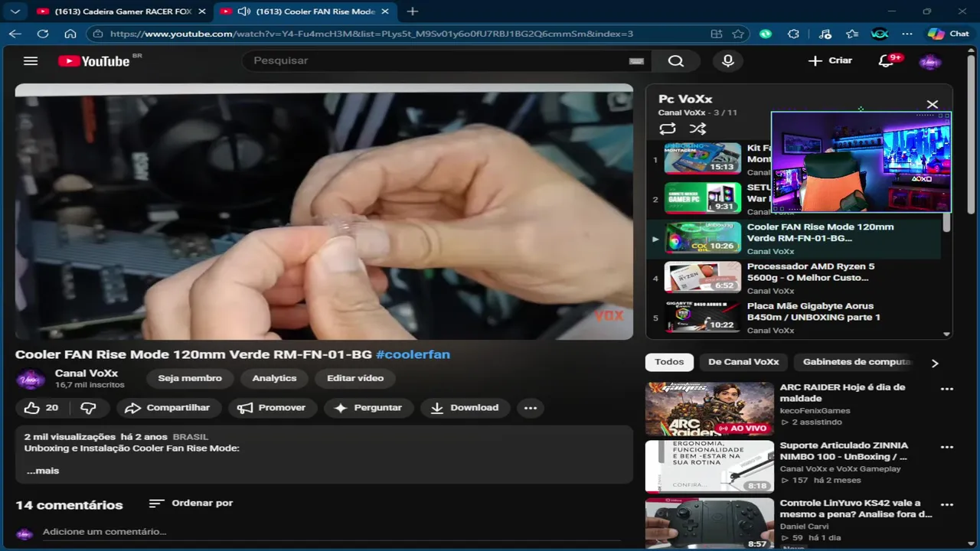Open Analytics for this video
The height and width of the screenshot is (551, 980).
click(274, 378)
